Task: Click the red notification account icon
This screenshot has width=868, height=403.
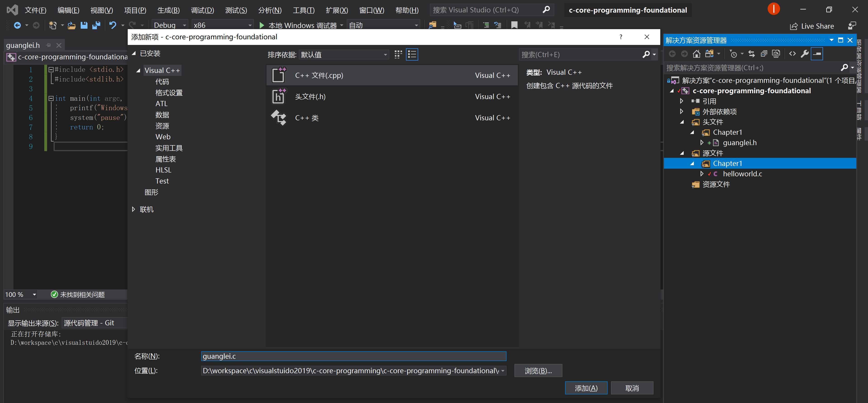Action: [x=774, y=9]
